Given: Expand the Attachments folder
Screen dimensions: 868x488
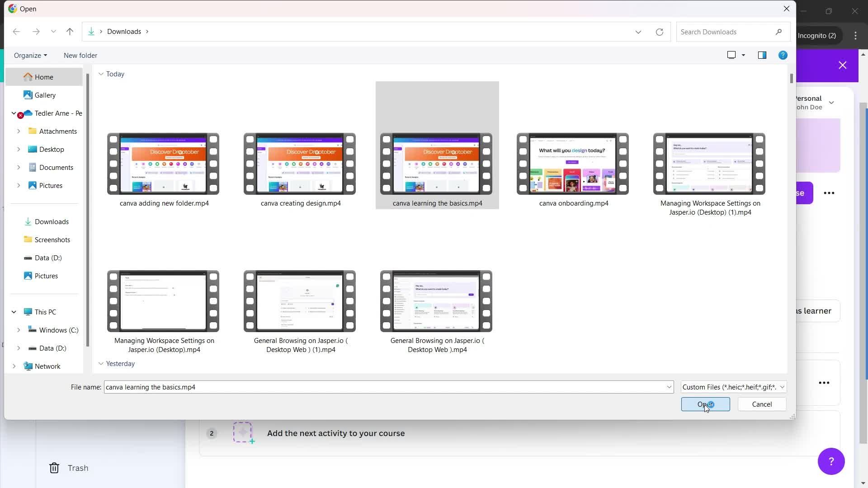Looking at the screenshot, I should click(x=19, y=131).
